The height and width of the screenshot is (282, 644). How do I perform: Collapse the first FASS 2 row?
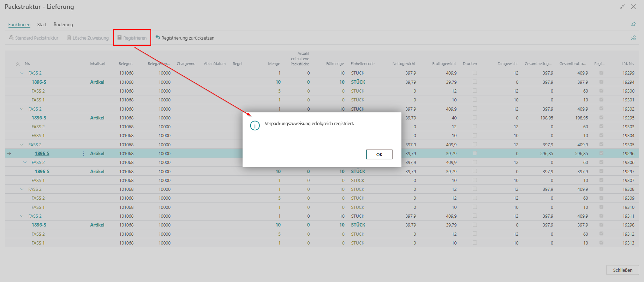(x=22, y=73)
